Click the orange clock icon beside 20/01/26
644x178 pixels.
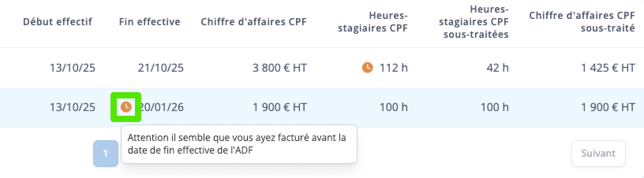coord(126,107)
